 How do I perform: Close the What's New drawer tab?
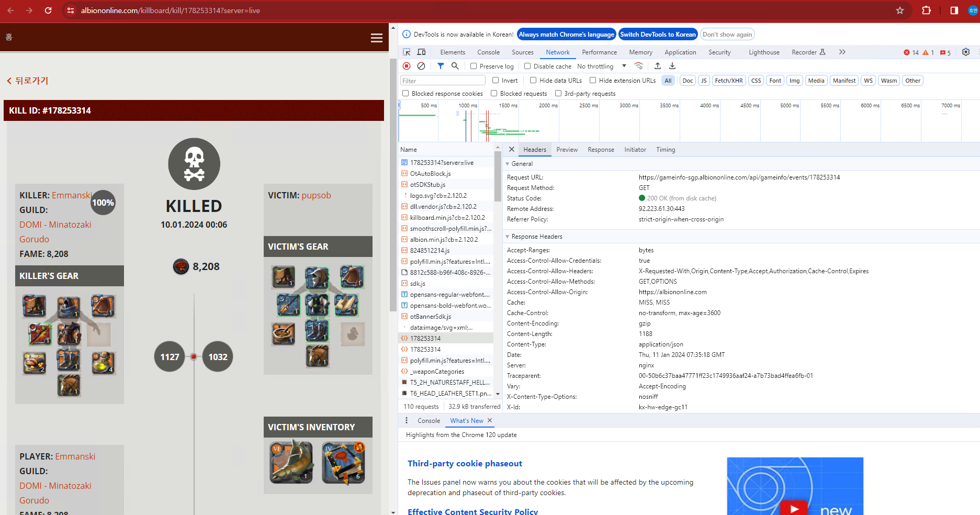click(x=490, y=421)
